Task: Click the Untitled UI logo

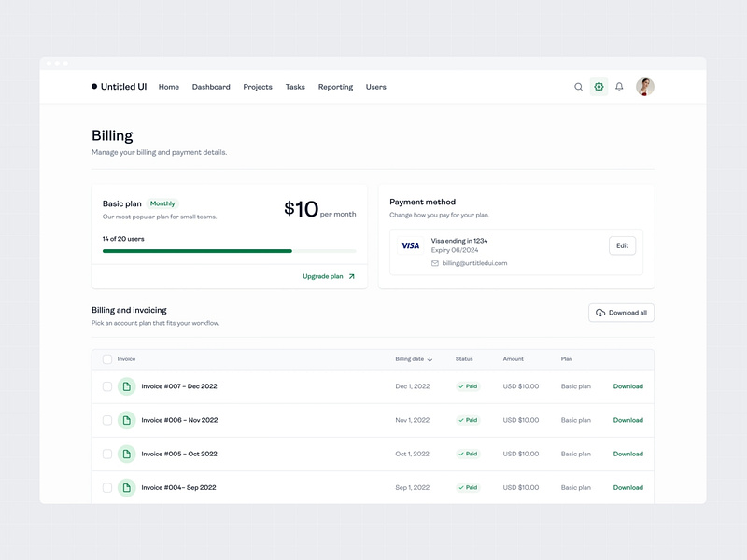Action: pos(120,87)
